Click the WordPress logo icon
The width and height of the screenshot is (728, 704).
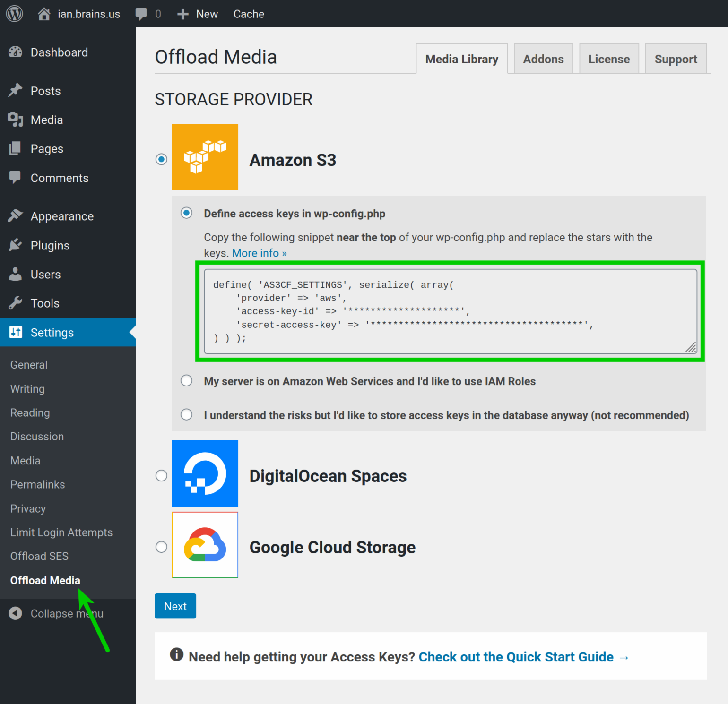pos(14,14)
